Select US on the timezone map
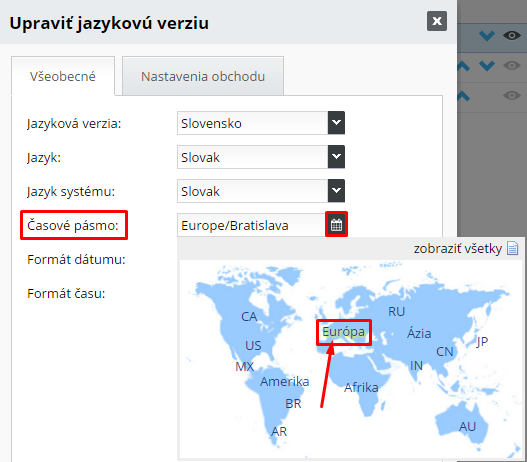 253,345
